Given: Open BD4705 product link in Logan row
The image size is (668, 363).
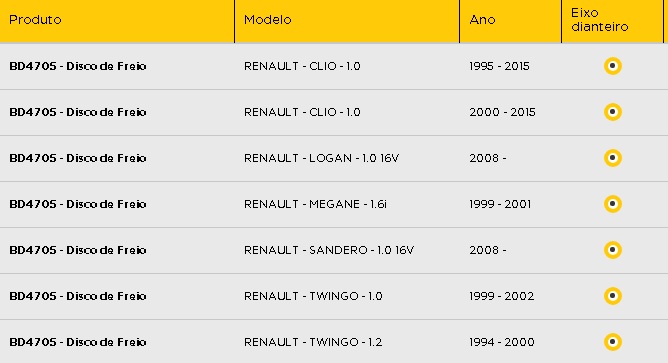Looking at the screenshot, I should click(x=78, y=158).
